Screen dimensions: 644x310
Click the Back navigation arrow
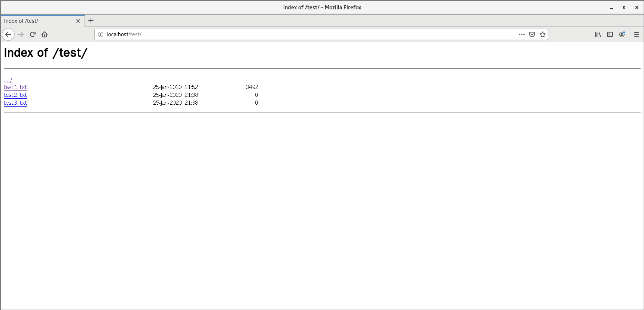coord(8,34)
